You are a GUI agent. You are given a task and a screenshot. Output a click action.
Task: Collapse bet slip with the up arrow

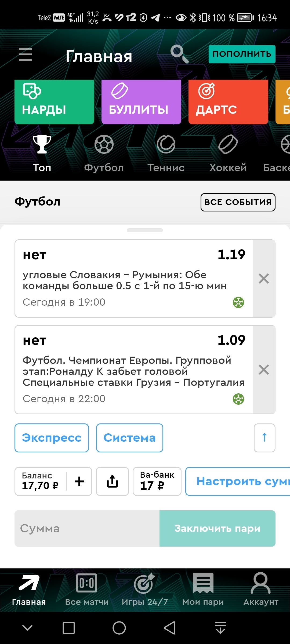pos(264,438)
